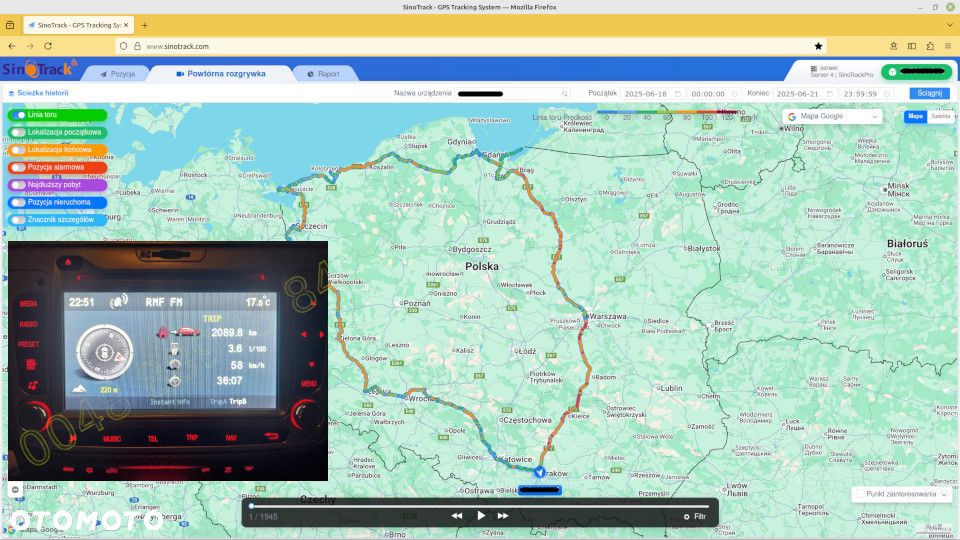Play the track replay

pyautogui.click(x=481, y=516)
